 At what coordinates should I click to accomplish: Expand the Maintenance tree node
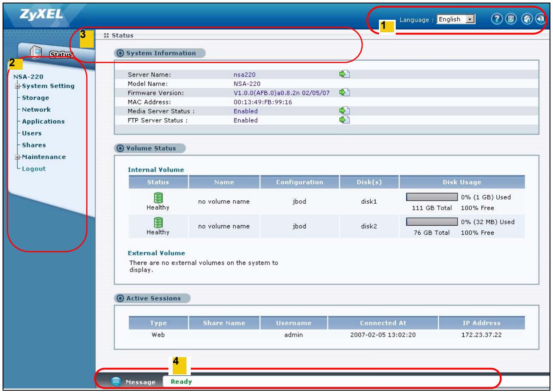point(16,156)
